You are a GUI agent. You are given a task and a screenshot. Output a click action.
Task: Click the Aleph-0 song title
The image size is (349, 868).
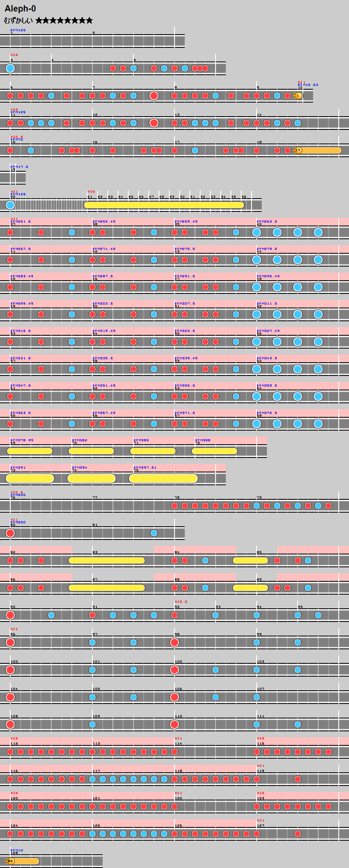click(x=20, y=9)
